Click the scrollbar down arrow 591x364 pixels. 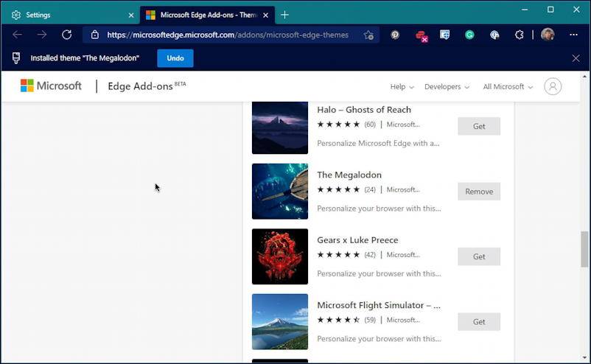[x=584, y=357]
